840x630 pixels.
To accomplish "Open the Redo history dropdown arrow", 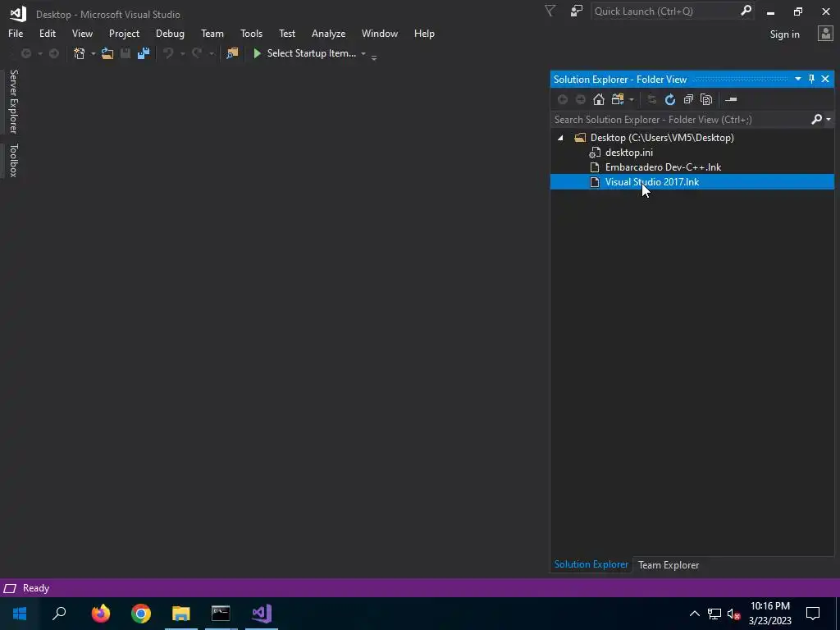I will (x=211, y=53).
